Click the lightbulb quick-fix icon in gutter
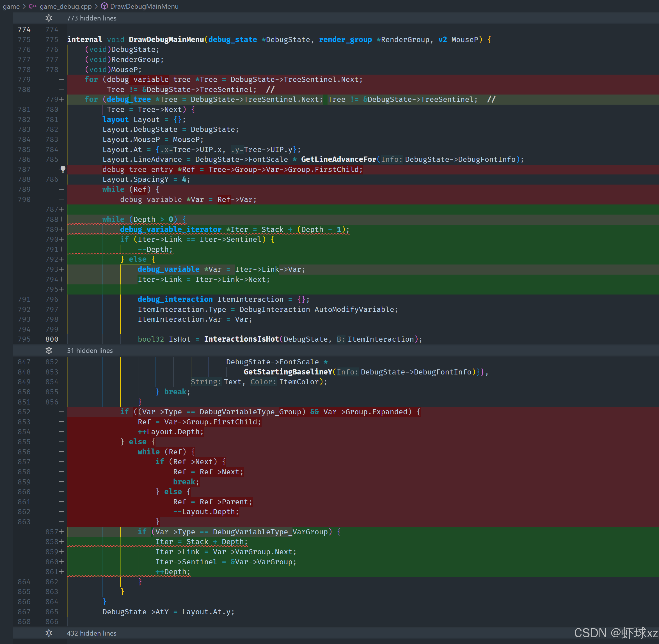The image size is (659, 644). 63,169
